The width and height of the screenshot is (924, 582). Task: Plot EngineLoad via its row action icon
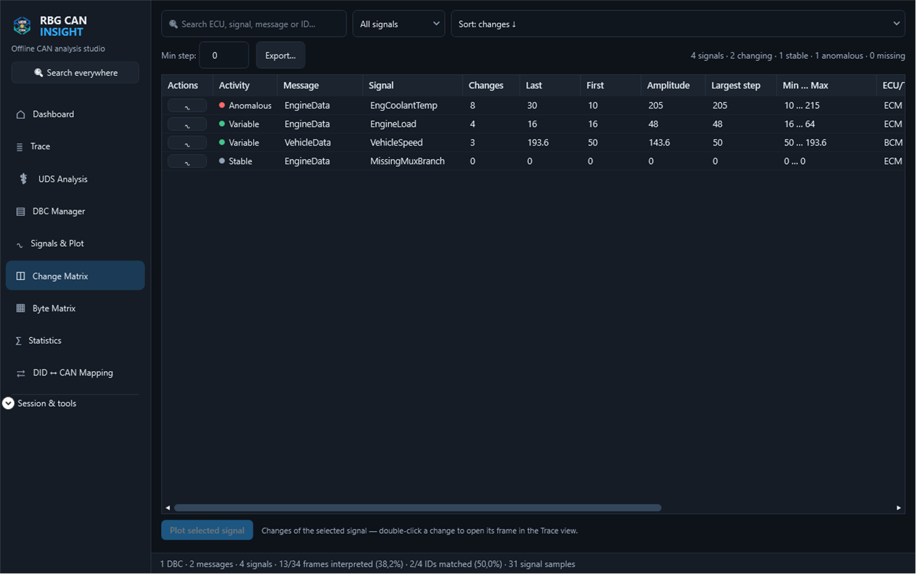click(187, 125)
